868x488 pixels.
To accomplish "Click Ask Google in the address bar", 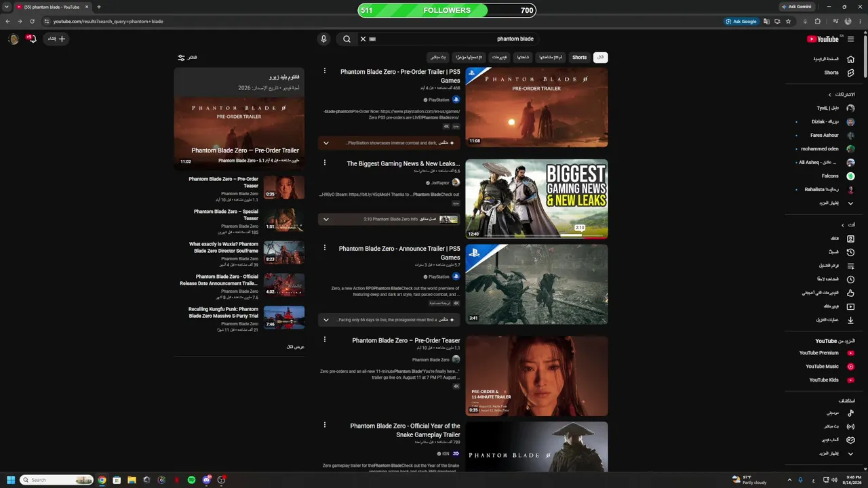I will tap(741, 22).
